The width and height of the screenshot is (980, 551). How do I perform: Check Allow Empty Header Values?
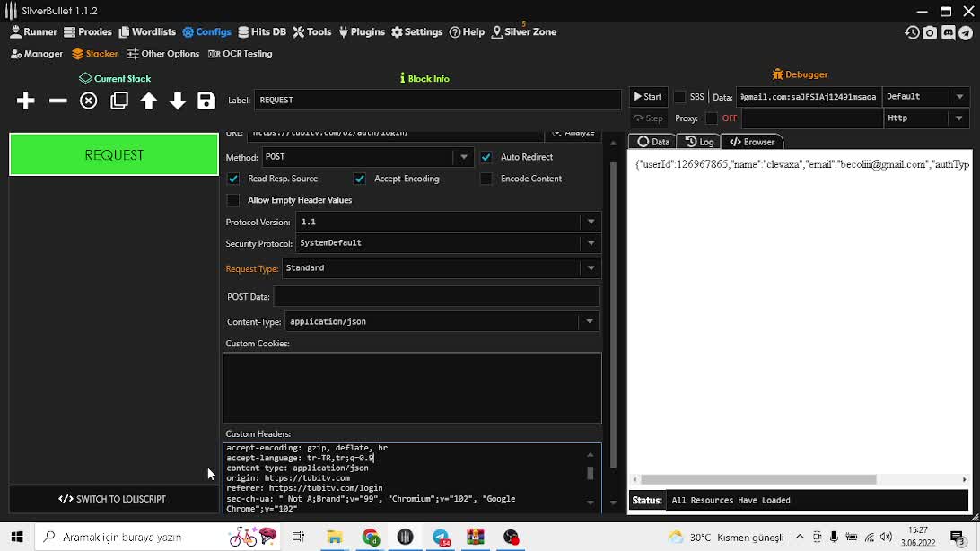point(233,199)
